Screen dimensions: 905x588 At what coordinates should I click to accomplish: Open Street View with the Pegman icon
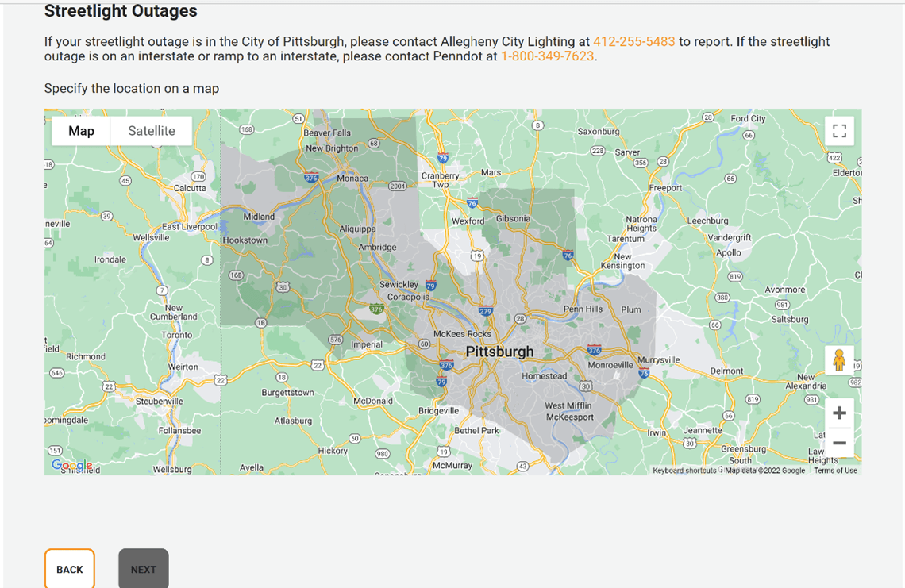pos(839,361)
